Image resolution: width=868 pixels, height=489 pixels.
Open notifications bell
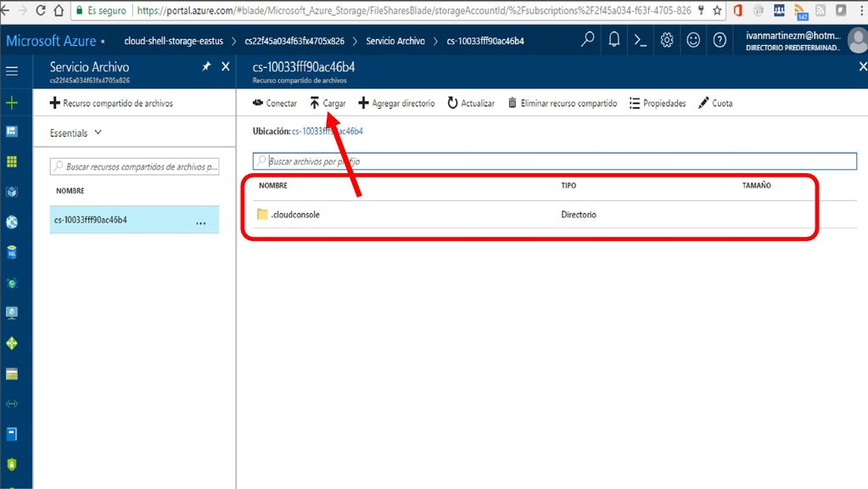[x=614, y=39]
